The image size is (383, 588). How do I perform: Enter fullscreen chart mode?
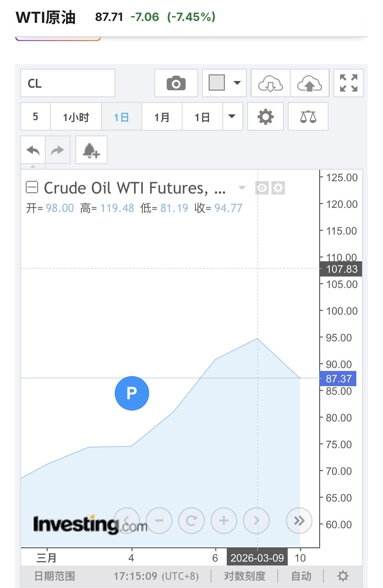348,83
